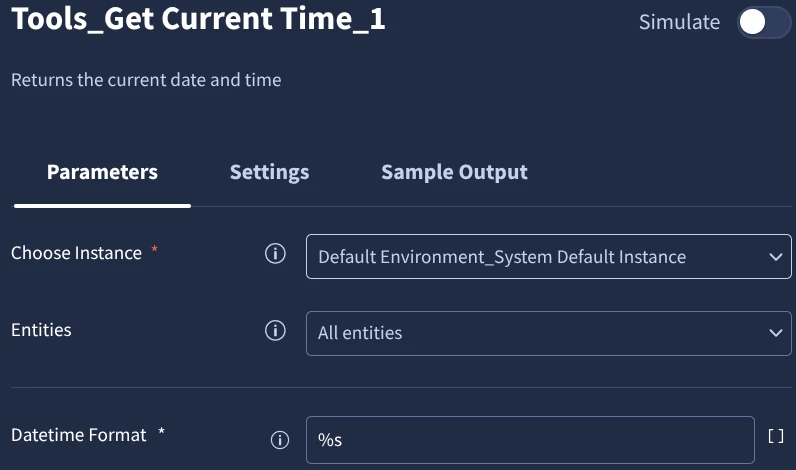Click the square brackets icon beside Datetime Format
The width and height of the screenshot is (796, 470).
776,436
